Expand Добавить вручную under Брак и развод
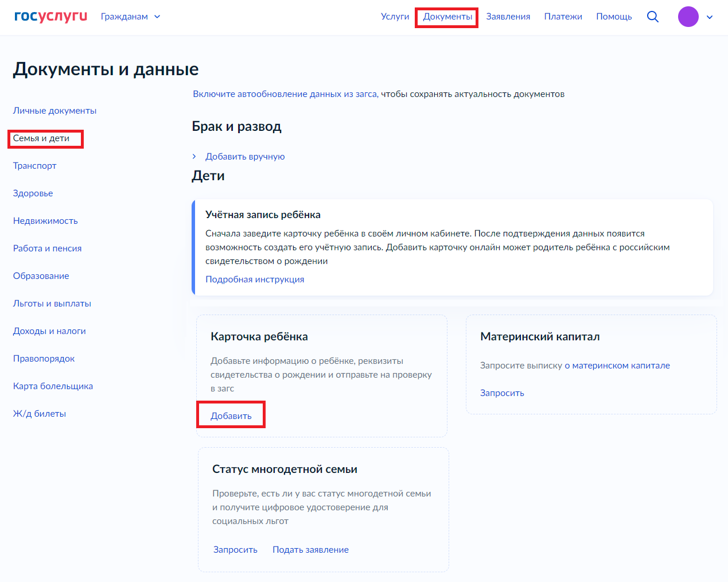 point(245,157)
